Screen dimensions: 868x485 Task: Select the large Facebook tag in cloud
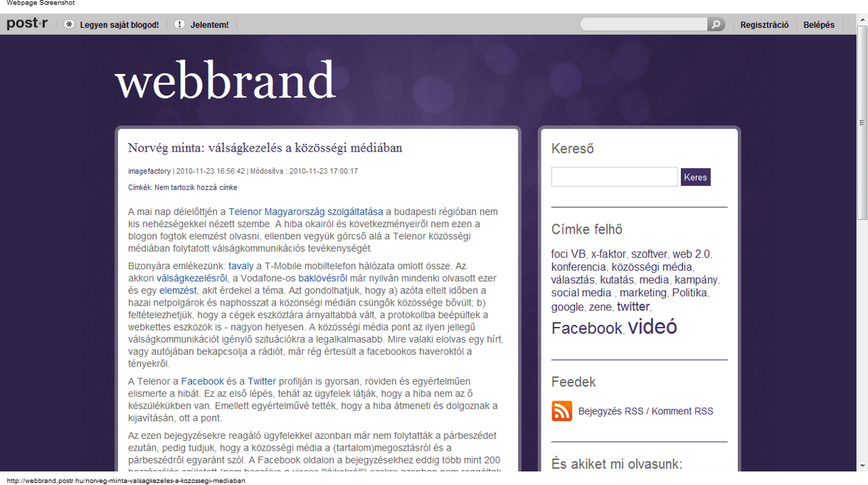(587, 328)
